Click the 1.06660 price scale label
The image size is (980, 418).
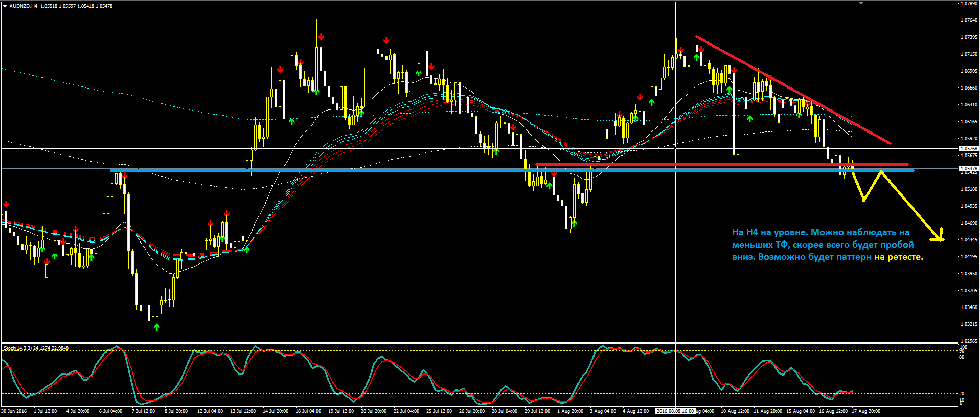(x=969, y=88)
